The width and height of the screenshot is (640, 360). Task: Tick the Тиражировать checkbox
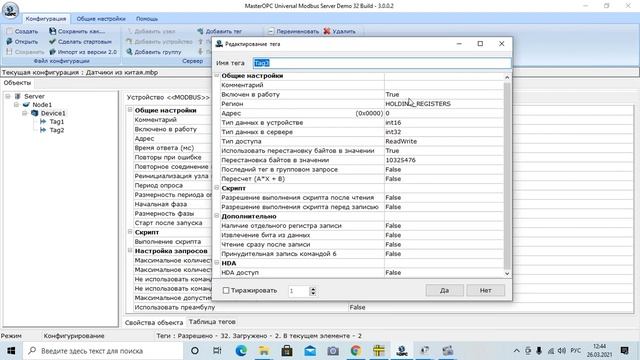(226, 291)
